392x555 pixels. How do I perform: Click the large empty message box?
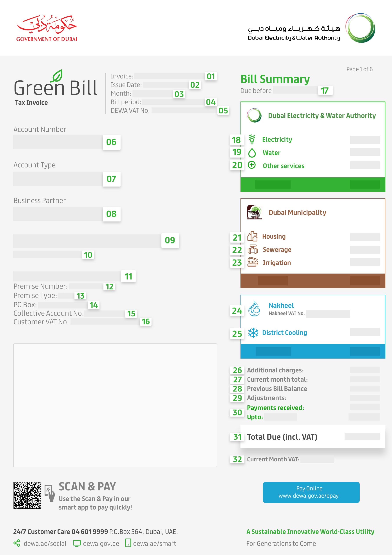(x=115, y=405)
